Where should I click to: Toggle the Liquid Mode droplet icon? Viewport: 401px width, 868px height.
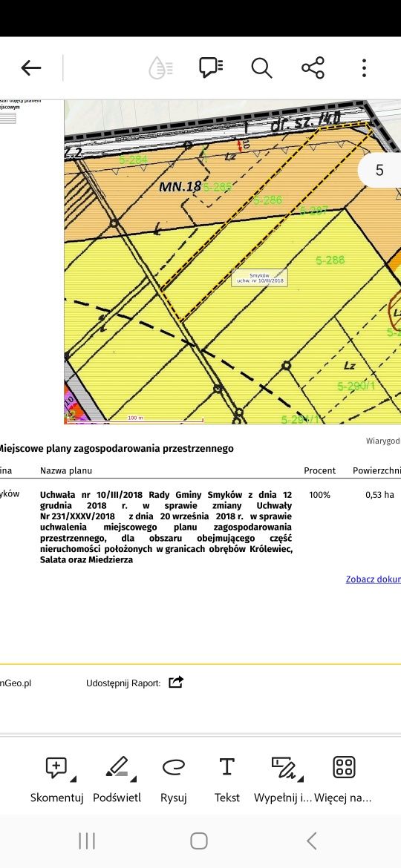tap(160, 68)
